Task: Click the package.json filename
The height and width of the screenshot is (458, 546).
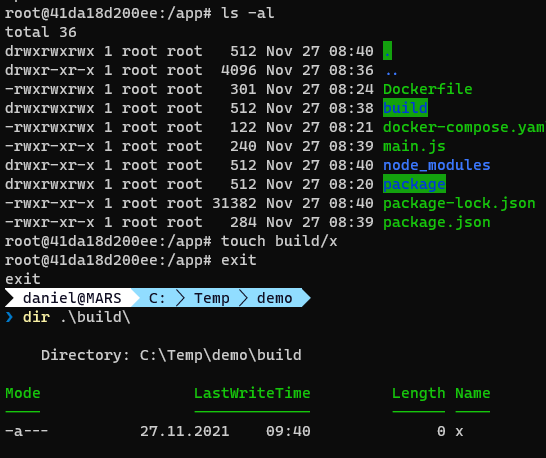Action: (437, 222)
